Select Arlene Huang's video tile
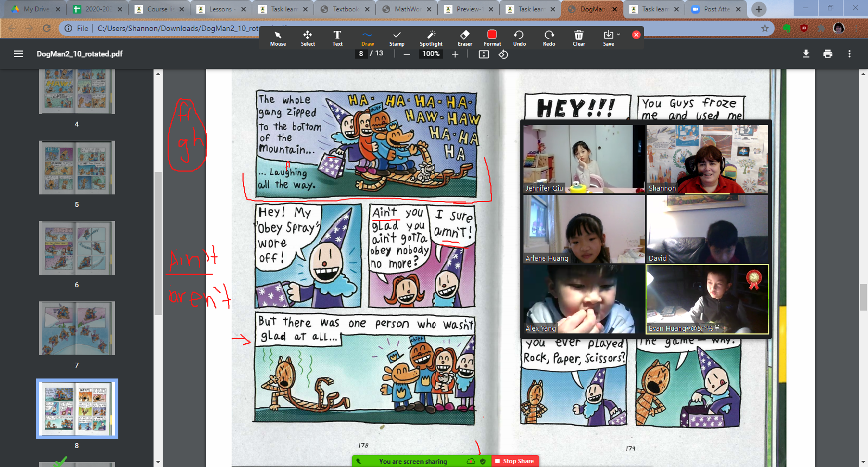 [x=584, y=229]
